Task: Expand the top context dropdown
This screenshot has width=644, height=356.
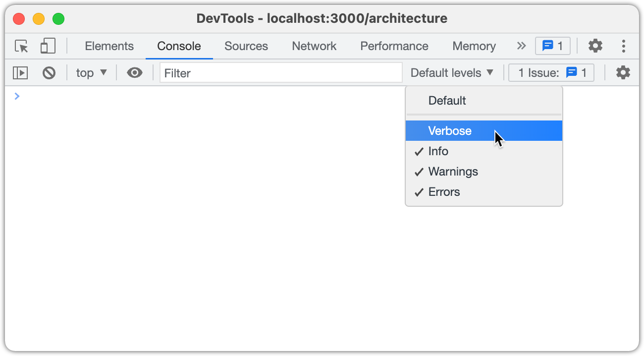Action: pos(92,73)
